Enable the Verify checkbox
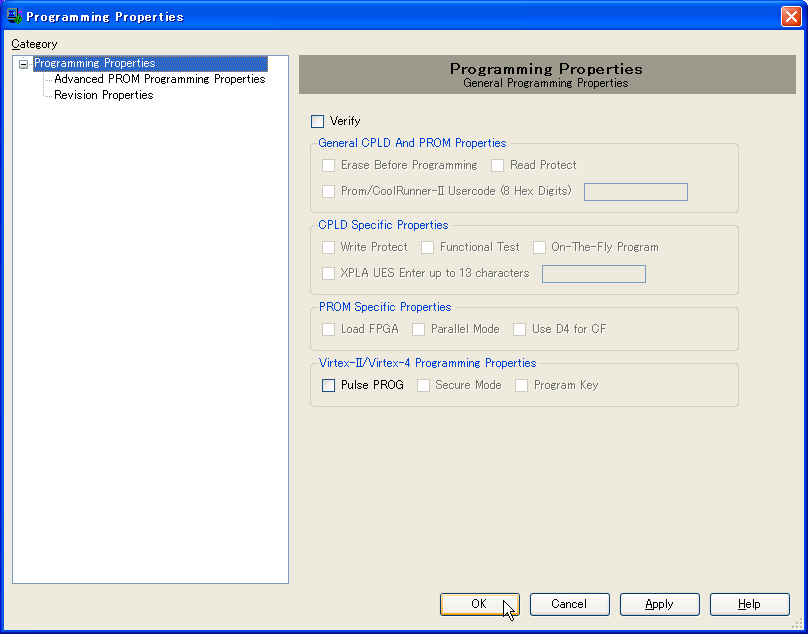This screenshot has height=634, width=808. [318, 122]
